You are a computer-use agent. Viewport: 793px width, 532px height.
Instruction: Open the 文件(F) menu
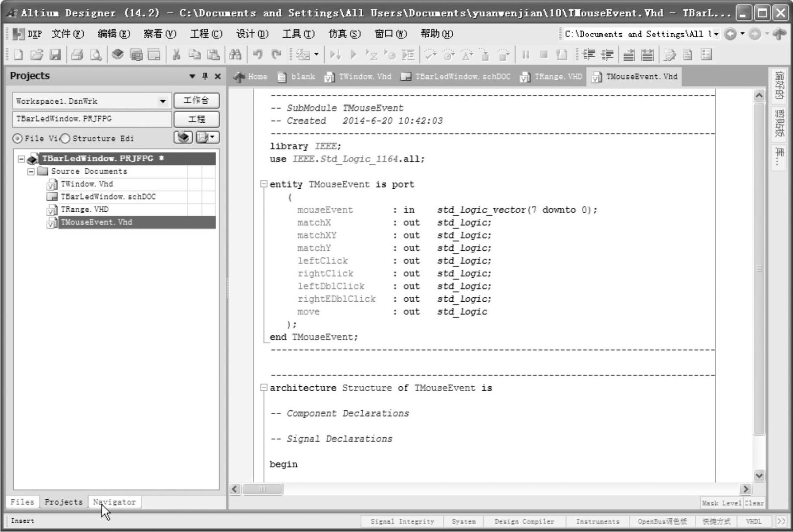[x=68, y=34]
